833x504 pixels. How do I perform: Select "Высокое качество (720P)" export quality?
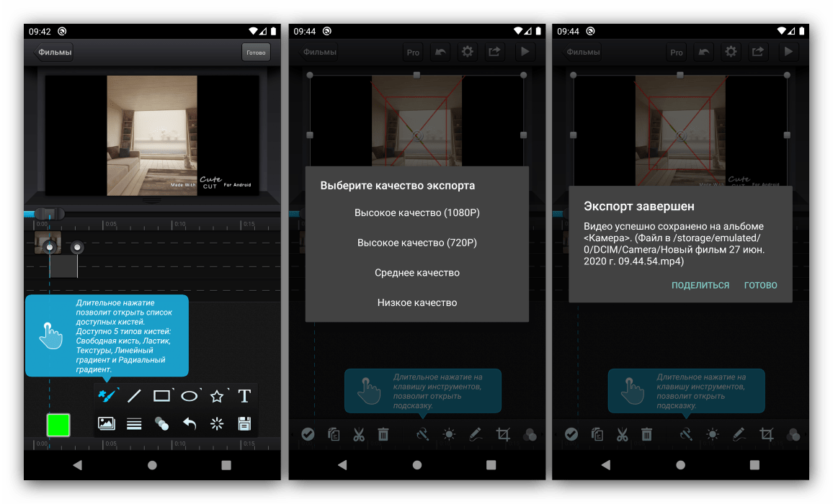click(x=416, y=243)
